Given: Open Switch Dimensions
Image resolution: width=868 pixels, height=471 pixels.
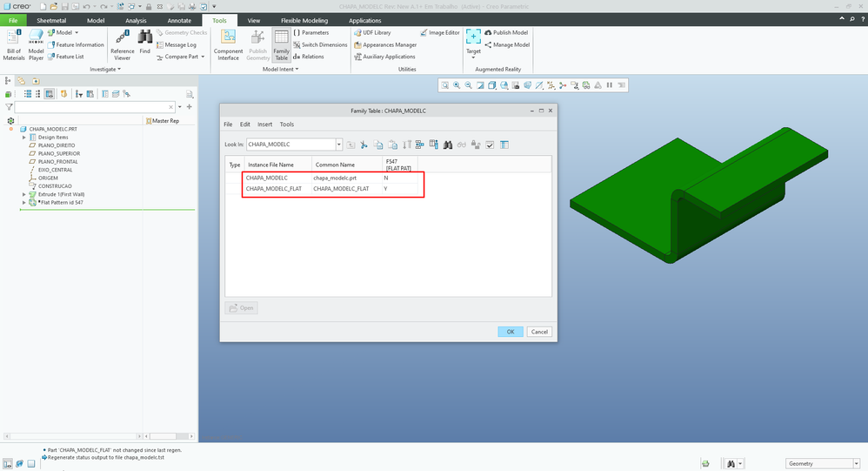Looking at the screenshot, I should [320, 45].
